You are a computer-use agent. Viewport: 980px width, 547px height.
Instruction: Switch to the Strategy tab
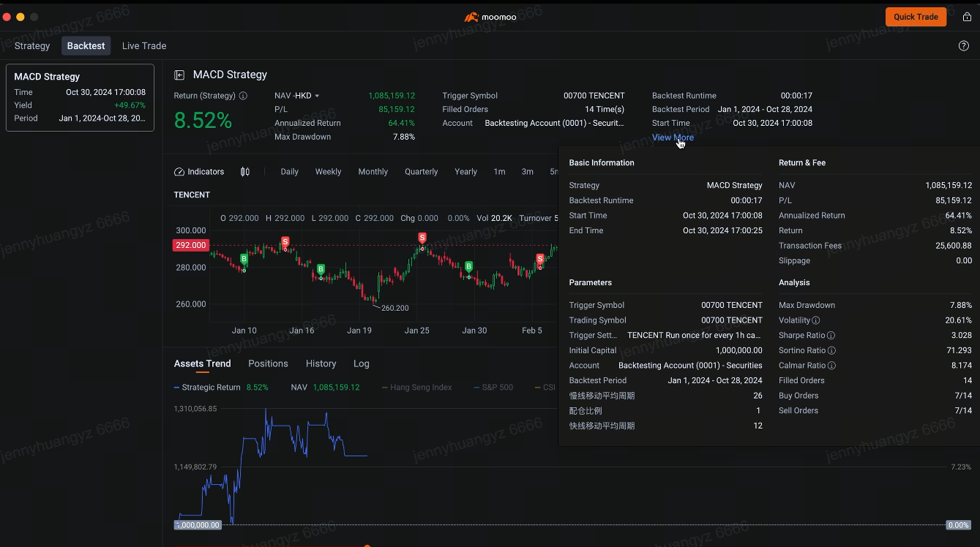pos(32,45)
